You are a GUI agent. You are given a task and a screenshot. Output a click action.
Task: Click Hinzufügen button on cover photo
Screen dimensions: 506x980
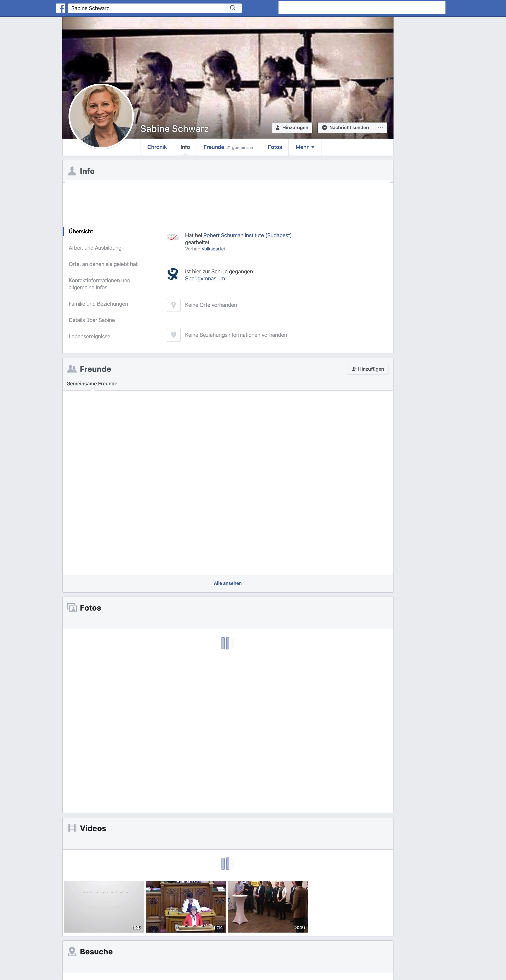[x=292, y=127]
